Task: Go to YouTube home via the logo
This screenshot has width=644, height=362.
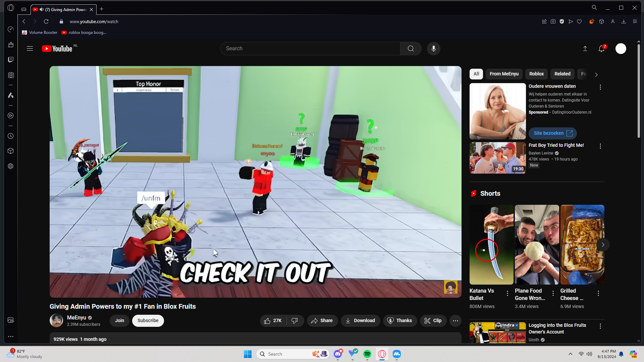Action: pyautogui.click(x=57, y=49)
